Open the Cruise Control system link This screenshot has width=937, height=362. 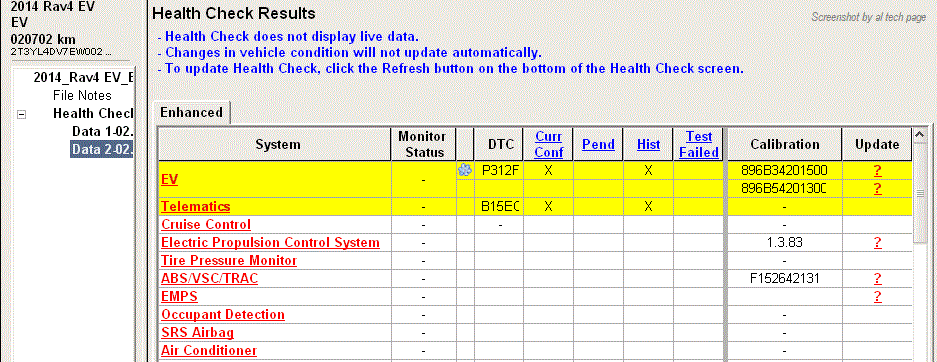point(206,225)
